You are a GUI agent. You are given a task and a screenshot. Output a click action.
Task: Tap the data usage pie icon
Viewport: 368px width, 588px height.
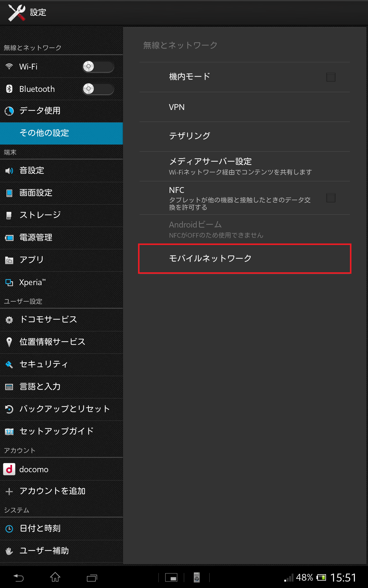(x=9, y=111)
